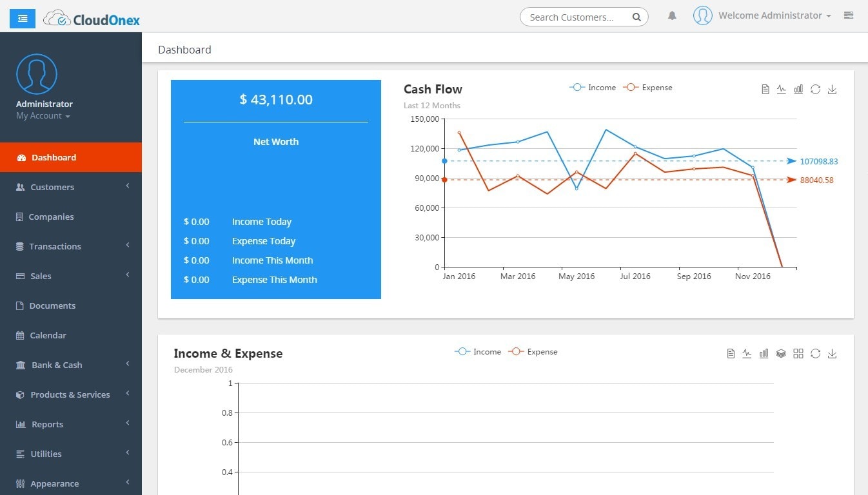
Task: Click the $ 43,110.00 net worth amount
Action: pyautogui.click(x=276, y=99)
